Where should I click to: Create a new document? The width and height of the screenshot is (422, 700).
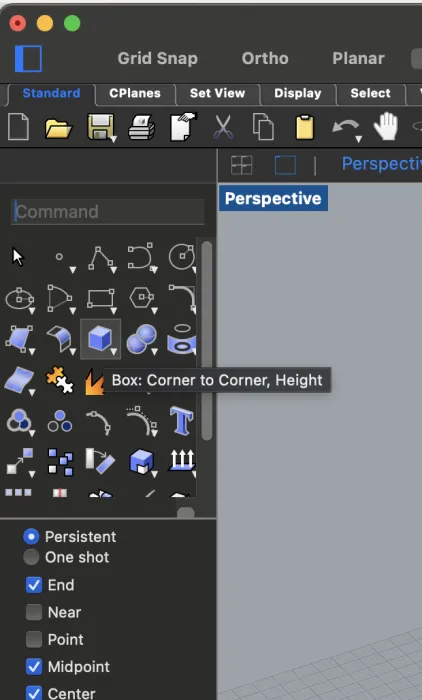(x=18, y=127)
